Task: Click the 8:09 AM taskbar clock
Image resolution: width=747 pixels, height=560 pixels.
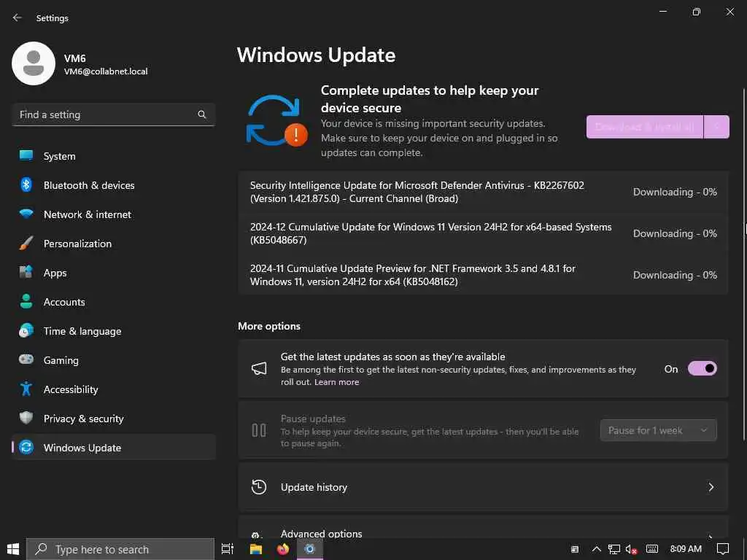Action: (686, 549)
